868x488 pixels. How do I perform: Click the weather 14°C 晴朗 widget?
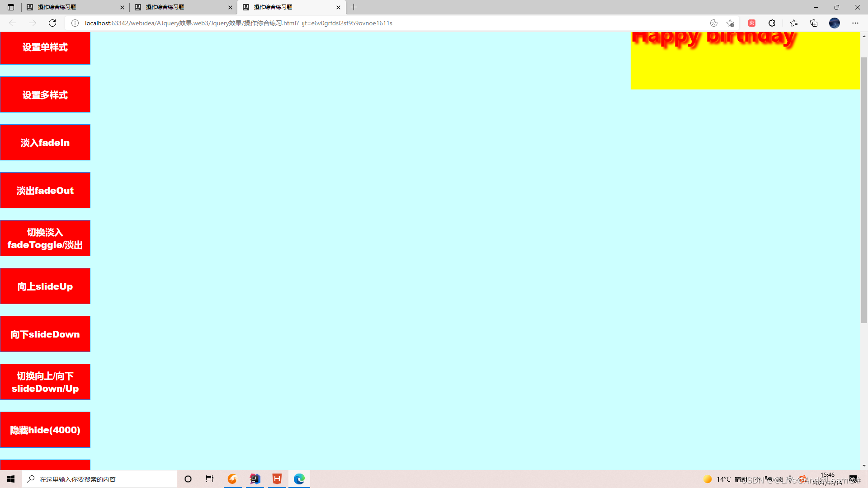[x=725, y=479]
